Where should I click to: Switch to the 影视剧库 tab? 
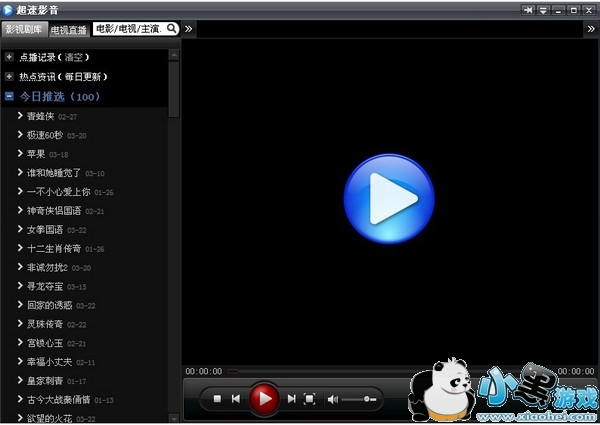(x=24, y=29)
